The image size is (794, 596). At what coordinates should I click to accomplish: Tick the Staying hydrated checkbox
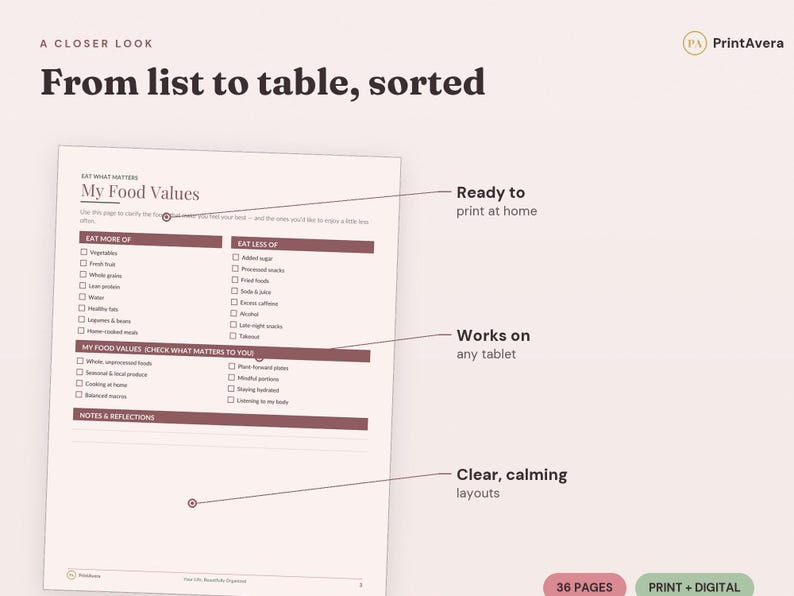pyautogui.click(x=231, y=388)
